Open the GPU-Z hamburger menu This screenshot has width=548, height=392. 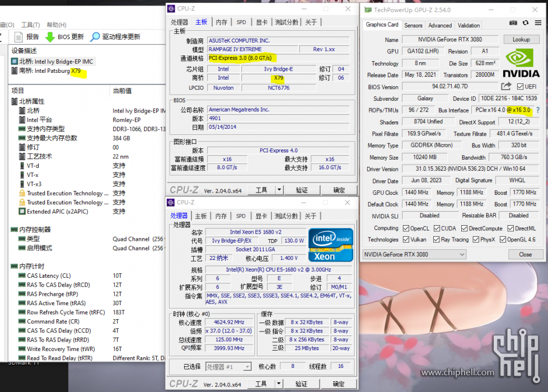coord(538,23)
